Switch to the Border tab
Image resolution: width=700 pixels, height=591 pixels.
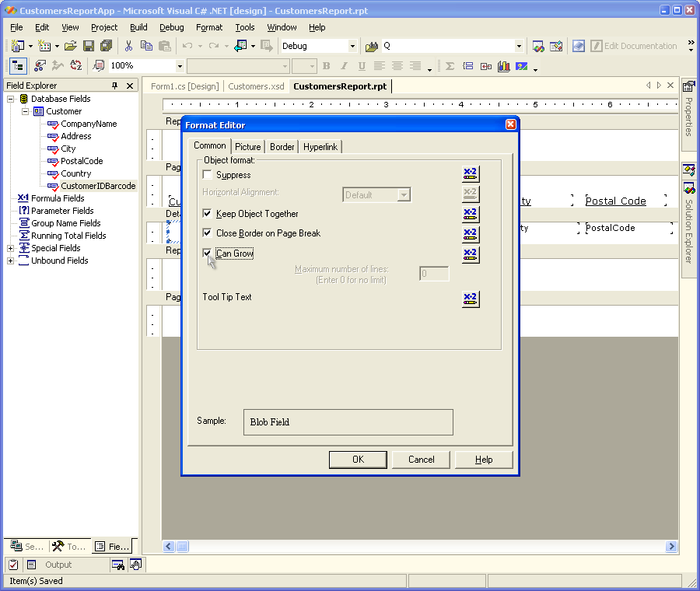(x=282, y=147)
